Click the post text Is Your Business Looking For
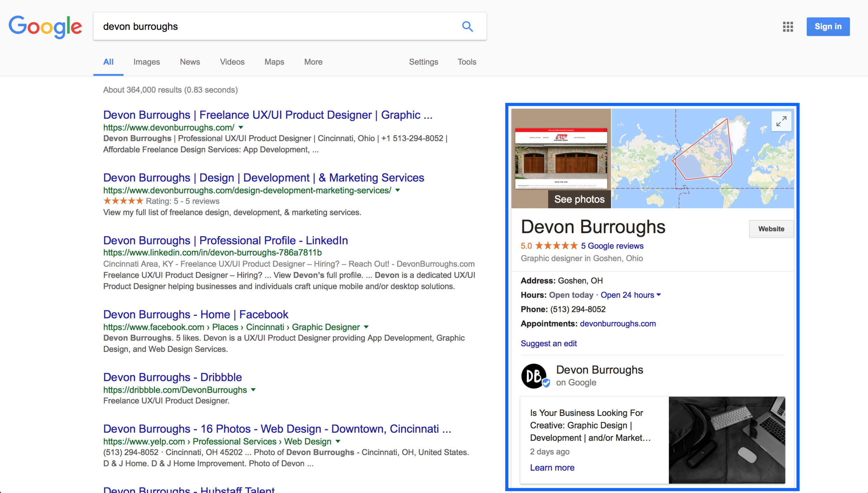 tap(590, 425)
